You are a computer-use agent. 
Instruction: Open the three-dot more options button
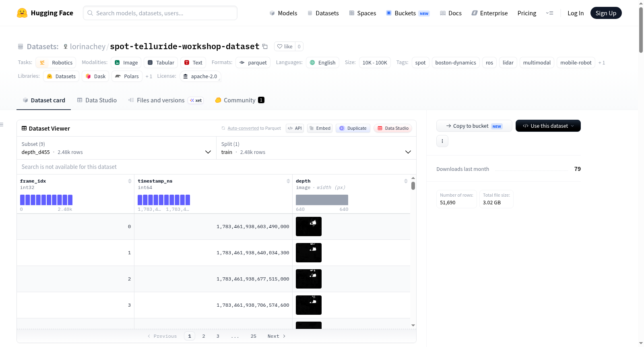tap(442, 141)
